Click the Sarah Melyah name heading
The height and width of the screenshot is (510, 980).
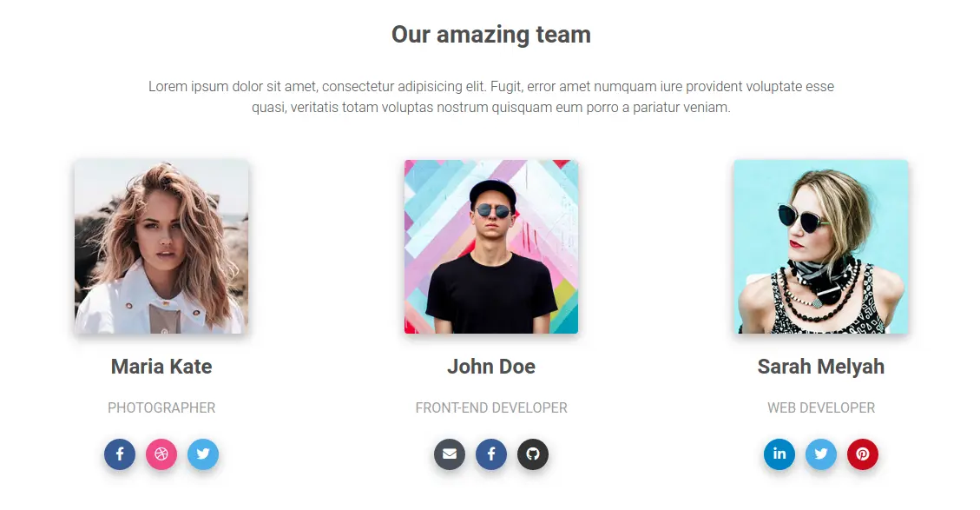[821, 367]
